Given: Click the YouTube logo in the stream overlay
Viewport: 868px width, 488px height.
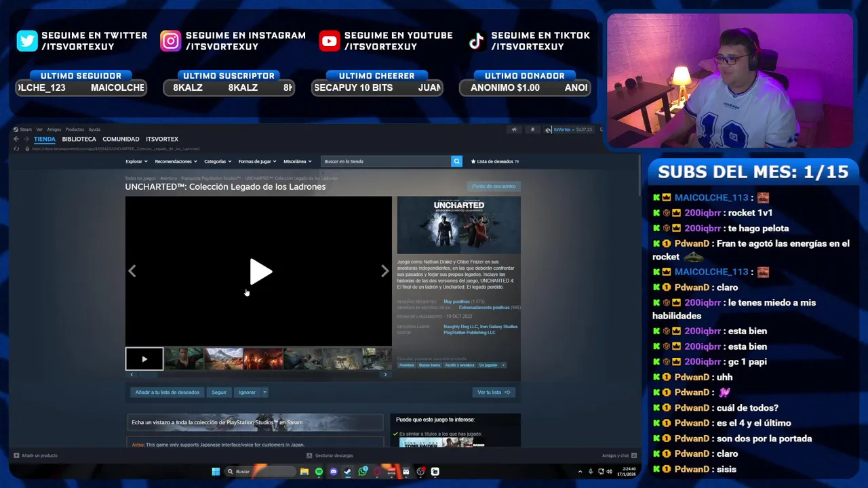Looking at the screenshot, I should click(330, 41).
